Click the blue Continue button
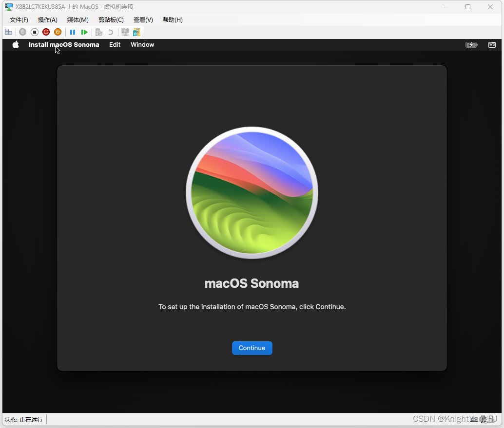The width and height of the screenshot is (504, 428). pyautogui.click(x=252, y=348)
